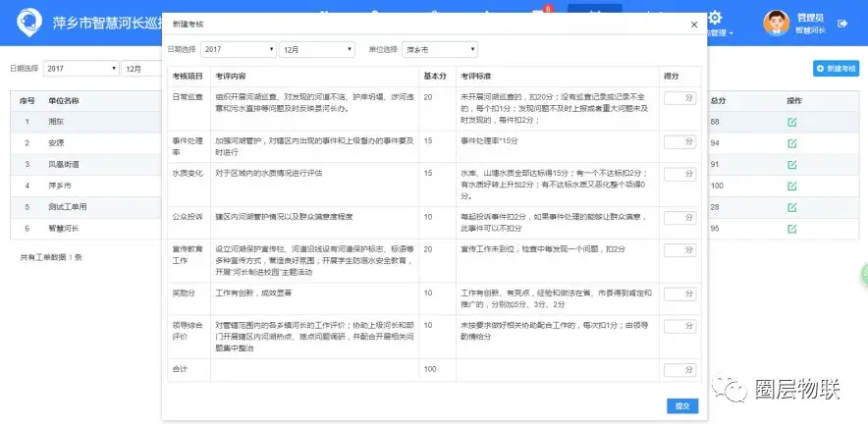Select the 合计 row label

pos(181,369)
